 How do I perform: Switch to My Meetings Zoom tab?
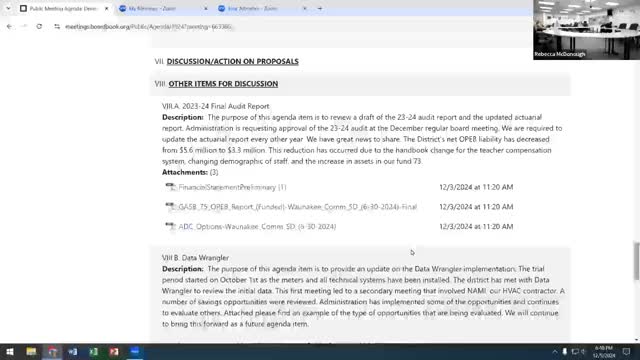162,8
